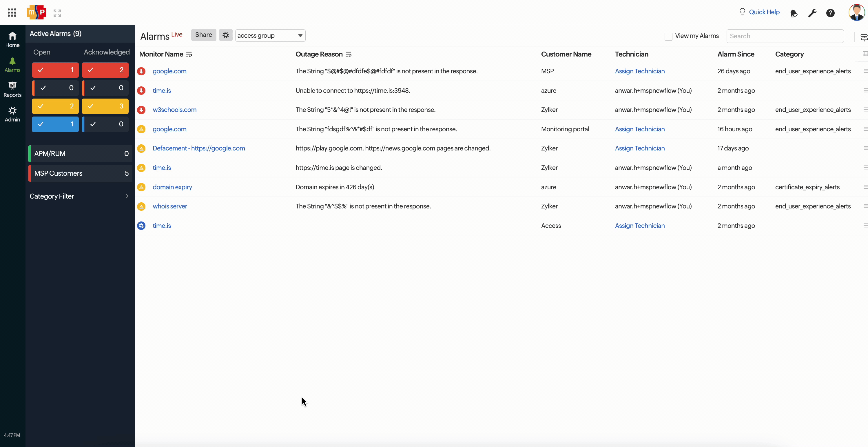The width and height of the screenshot is (868, 447).
Task: Click the Share button
Action: tap(203, 35)
